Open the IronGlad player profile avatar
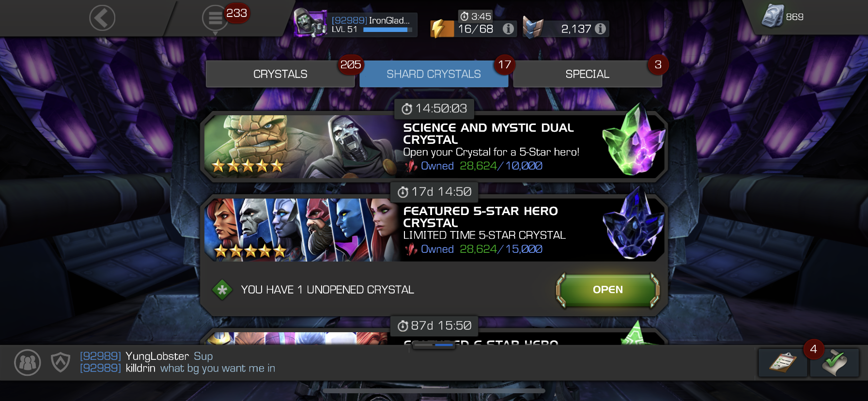This screenshot has height=401, width=868. coord(310,22)
